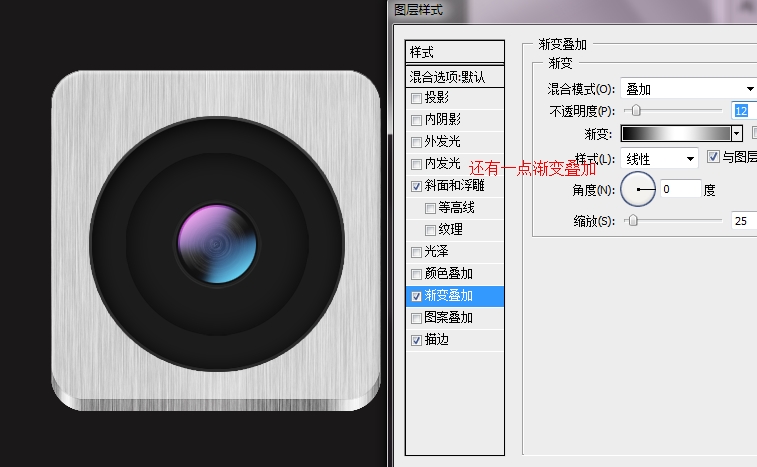Click the angle dial for gradient direction
The height and width of the screenshot is (467, 757).
tap(638, 188)
